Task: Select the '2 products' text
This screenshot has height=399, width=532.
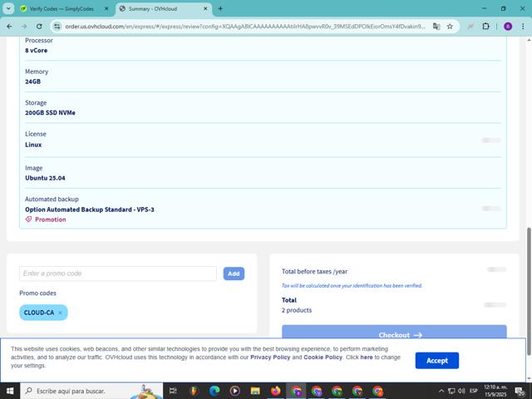Action: (297, 310)
